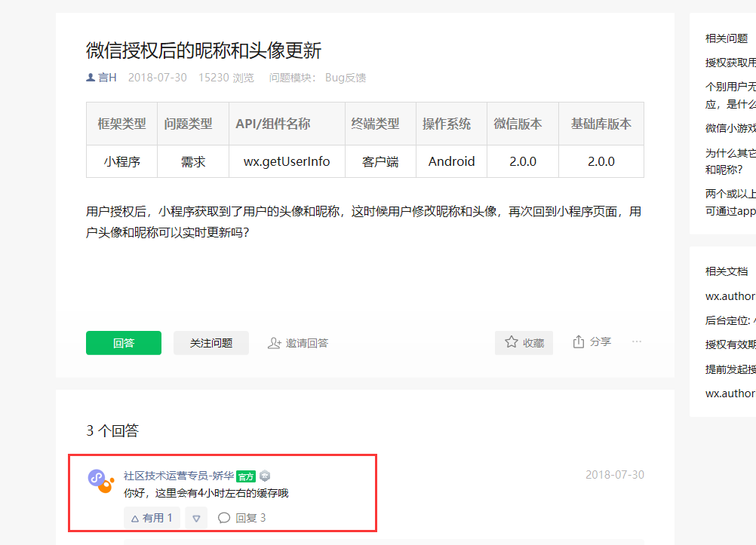Click the gray hexagon badge after 官方
The image size is (756, 545).
[265, 476]
